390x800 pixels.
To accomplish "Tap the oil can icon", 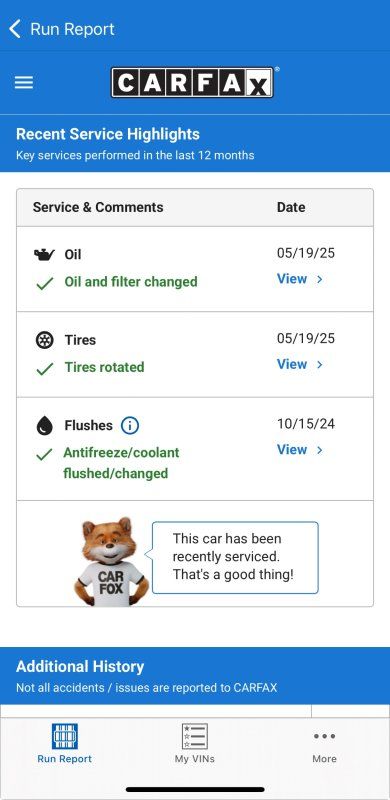I will [44, 254].
